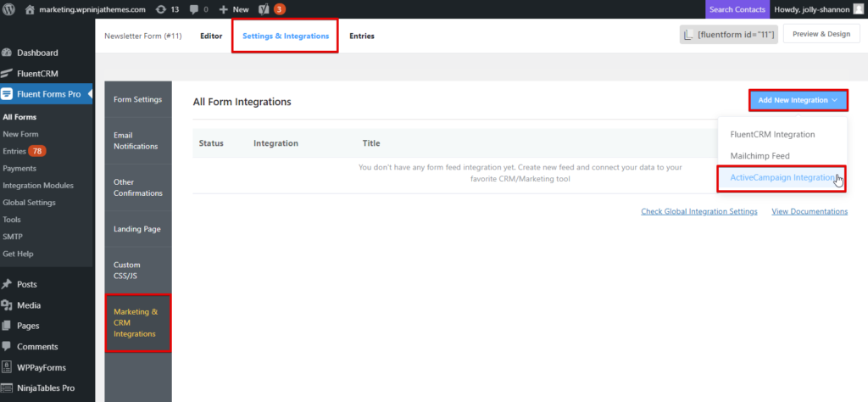
Task: Switch to the Entries tab
Action: point(361,36)
